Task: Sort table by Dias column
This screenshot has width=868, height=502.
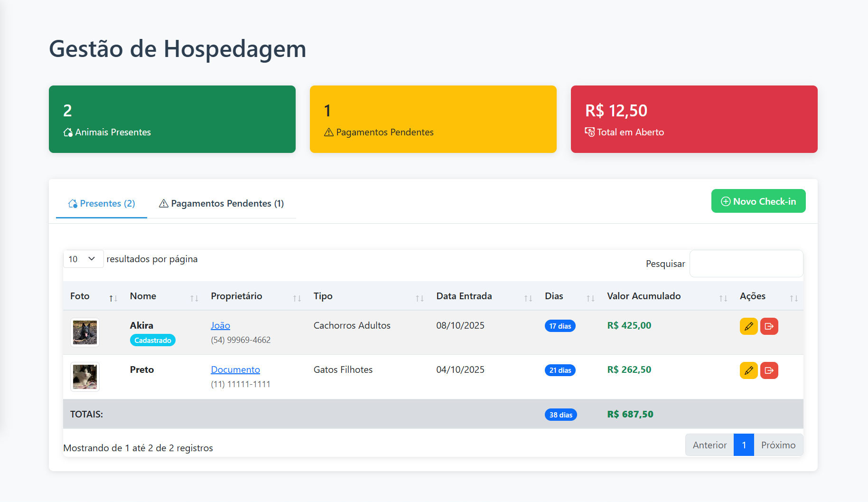Action: coord(590,298)
